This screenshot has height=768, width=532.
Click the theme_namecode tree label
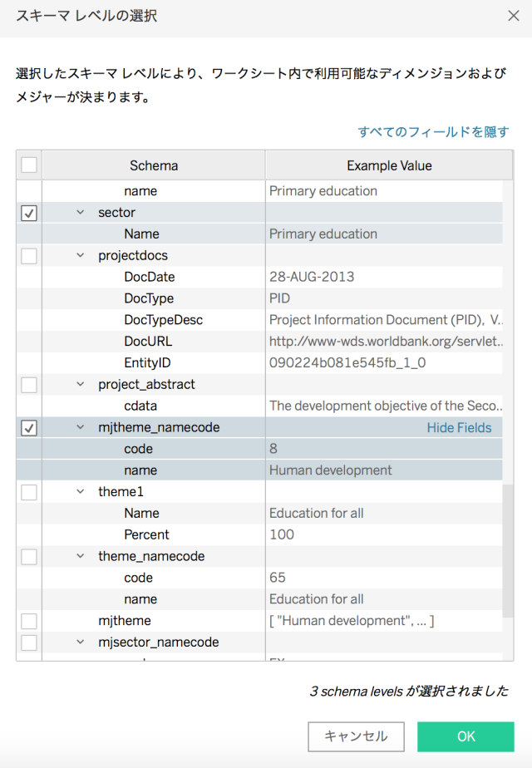pyautogui.click(x=151, y=556)
